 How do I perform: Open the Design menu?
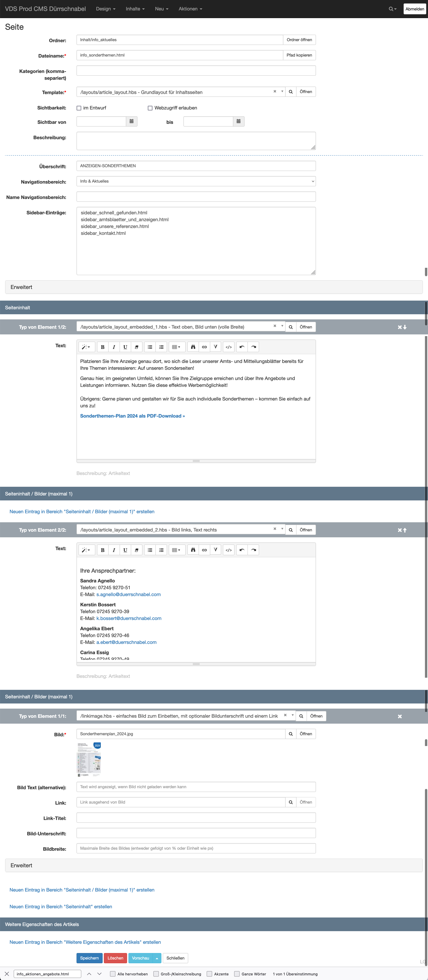tap(105, 9)
